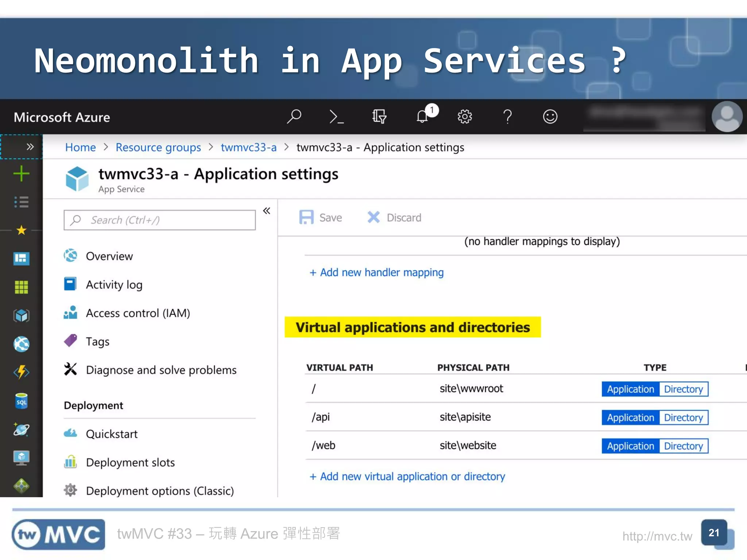The image size is (747, 560).
Task: Open the Azure search magnifier icon
Action: 294,117
